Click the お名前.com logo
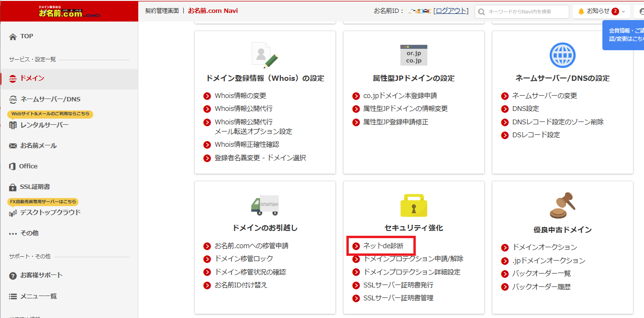 click(68, 11)
